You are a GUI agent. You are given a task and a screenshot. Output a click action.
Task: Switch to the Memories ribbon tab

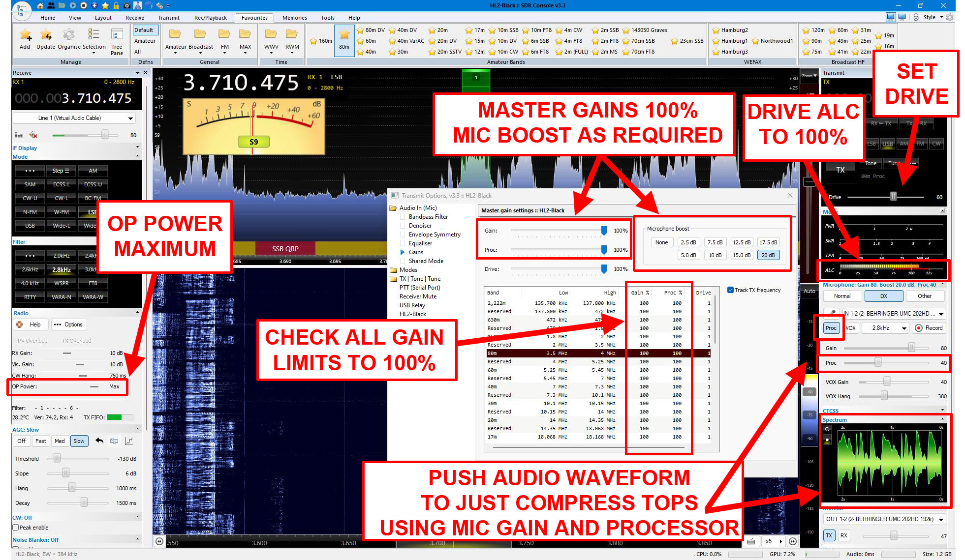(294, 18)
